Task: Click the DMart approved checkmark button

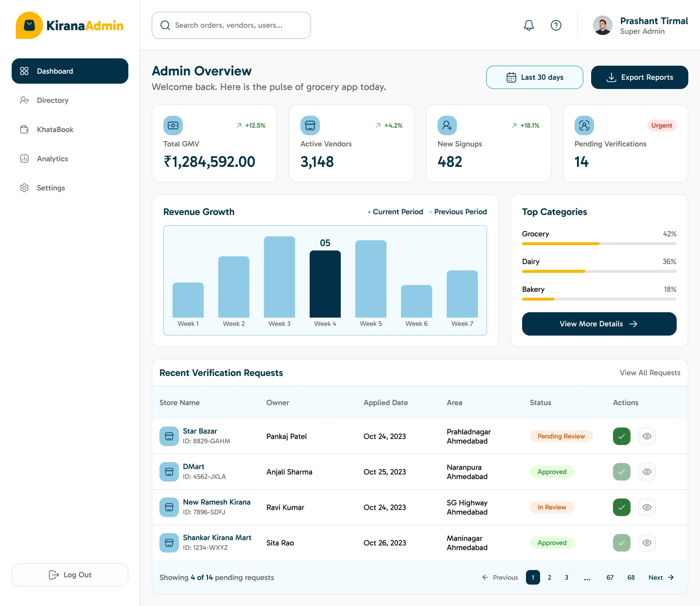Action: [x=622, y=472]
